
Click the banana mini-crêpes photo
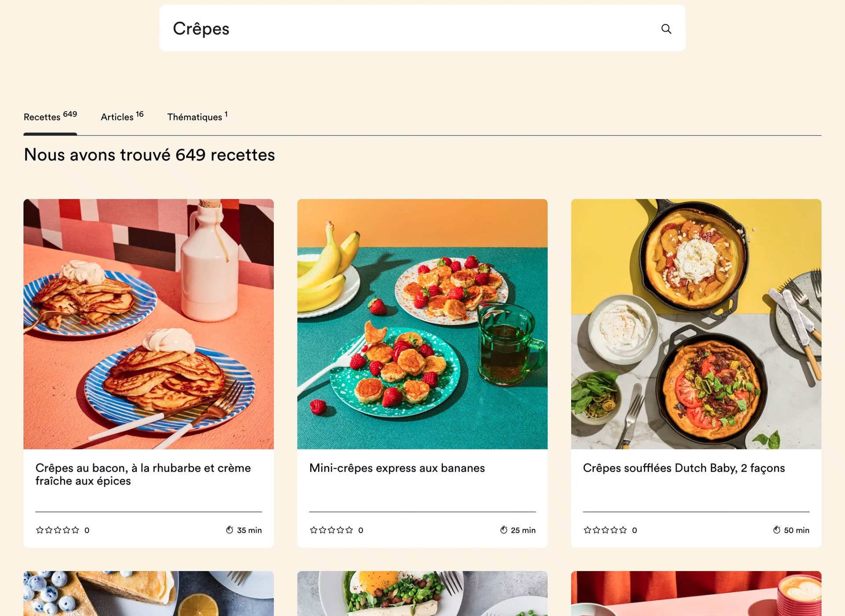[422, 324]
